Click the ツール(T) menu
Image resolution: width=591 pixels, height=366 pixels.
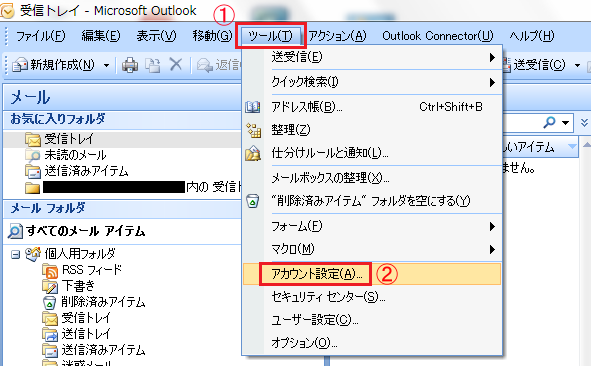[270, 36]
